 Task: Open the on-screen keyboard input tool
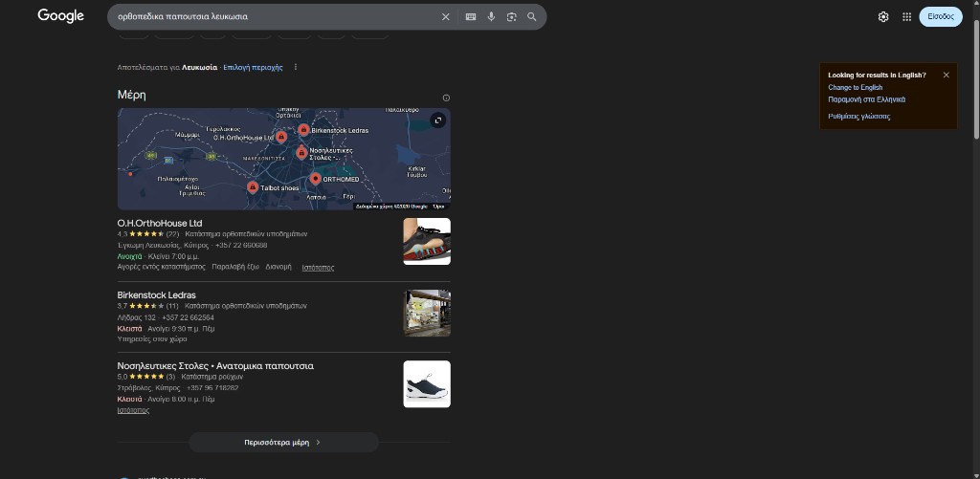471,17
